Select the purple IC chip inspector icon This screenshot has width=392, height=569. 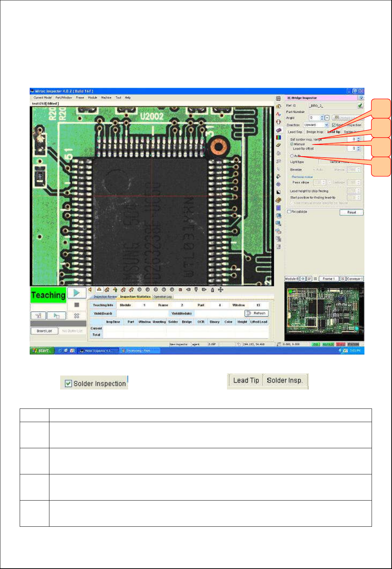tap(278, 130)
